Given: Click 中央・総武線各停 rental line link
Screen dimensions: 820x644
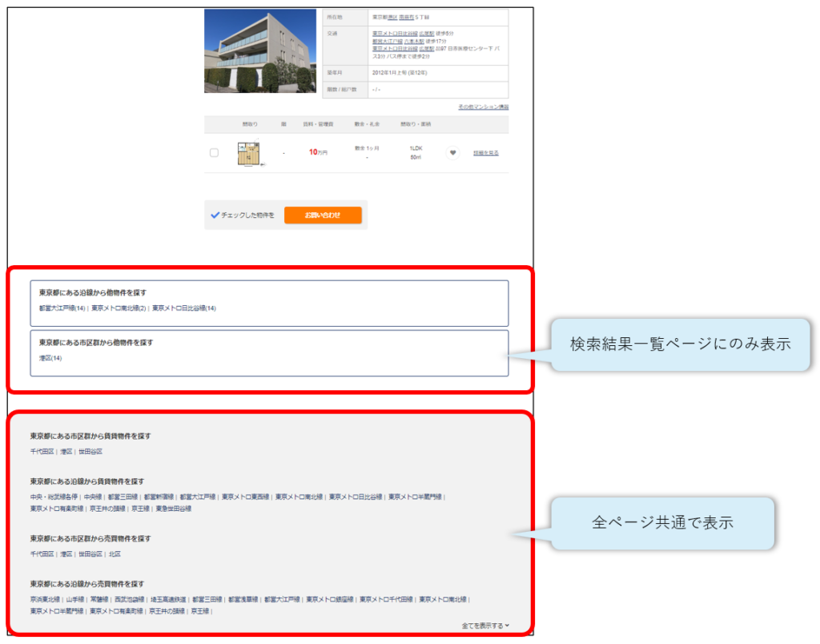Looking at the screenshot, I should click(x=54, y=497).
